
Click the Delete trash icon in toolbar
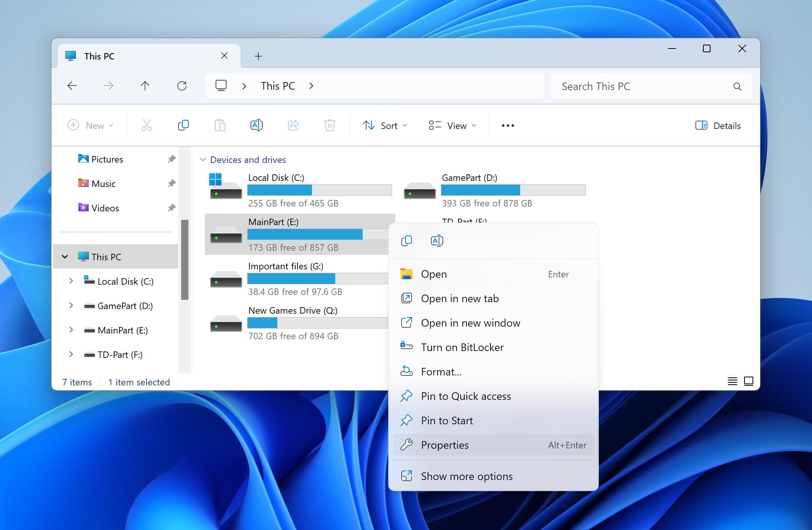[x=330, y=125]
